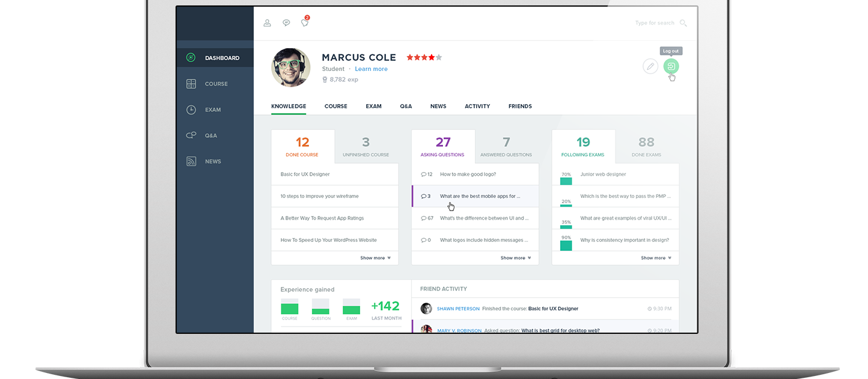Click the green Log out icon
Image resolution: width=868 pixels, height=379 pixels.
tap(671, 66)
